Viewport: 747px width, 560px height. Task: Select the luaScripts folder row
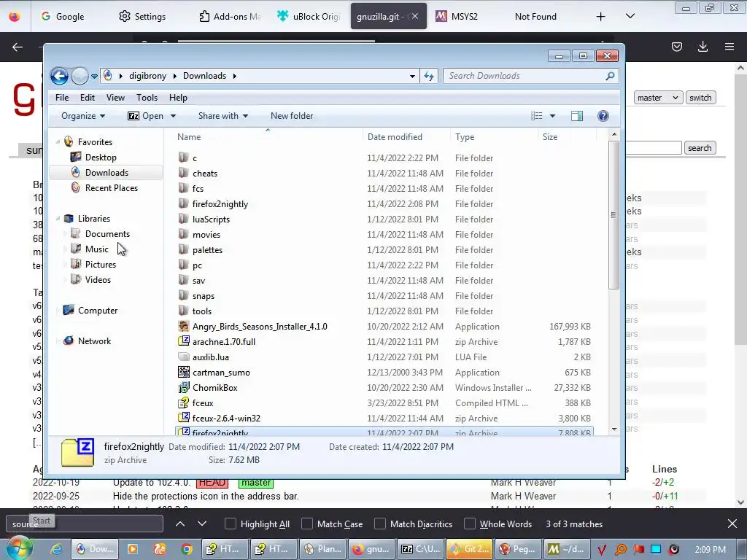click(x=386, y=219)
